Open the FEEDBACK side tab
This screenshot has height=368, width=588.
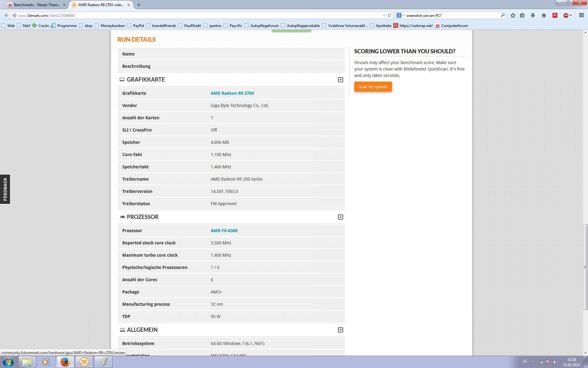pos(5,189)
